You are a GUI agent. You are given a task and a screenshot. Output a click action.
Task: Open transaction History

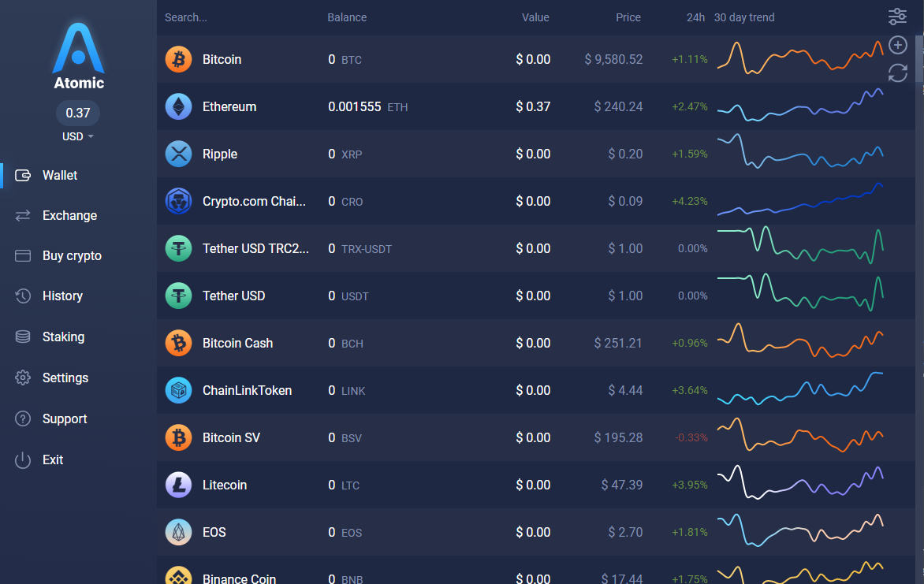[x=62, y=296]
